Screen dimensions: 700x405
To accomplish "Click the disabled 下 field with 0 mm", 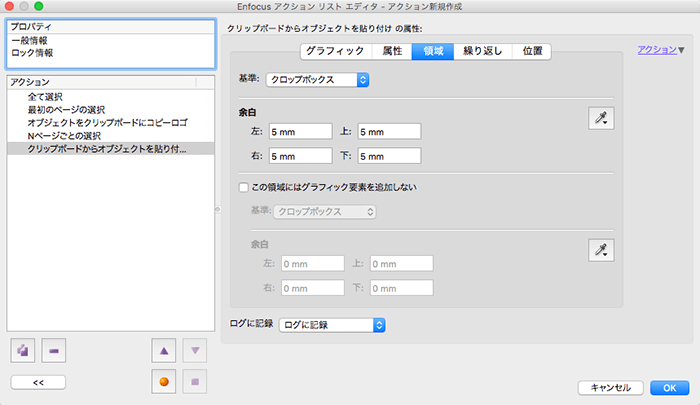I will coord(401,288).
